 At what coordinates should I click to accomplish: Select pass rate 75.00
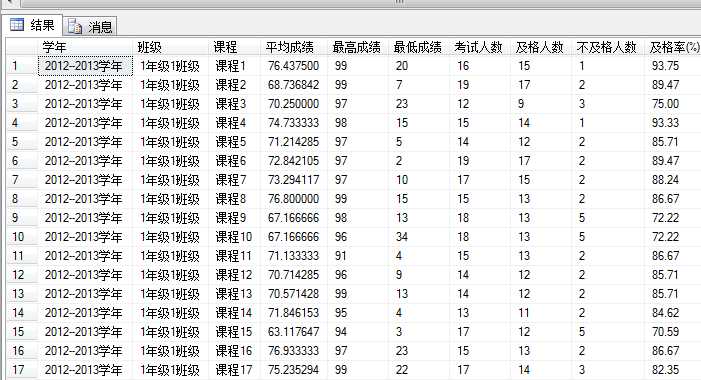[x=673, y=104]
